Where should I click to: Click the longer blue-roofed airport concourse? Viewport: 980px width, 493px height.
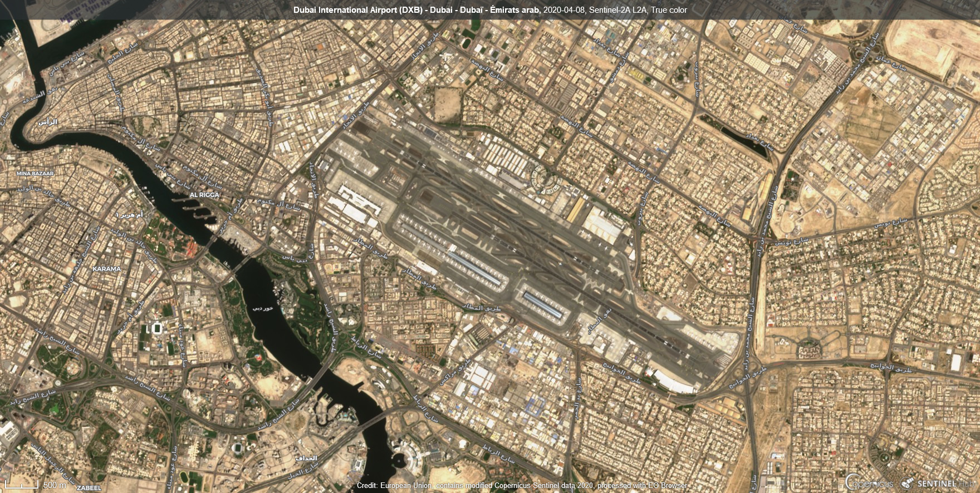(x=471, y=267)
